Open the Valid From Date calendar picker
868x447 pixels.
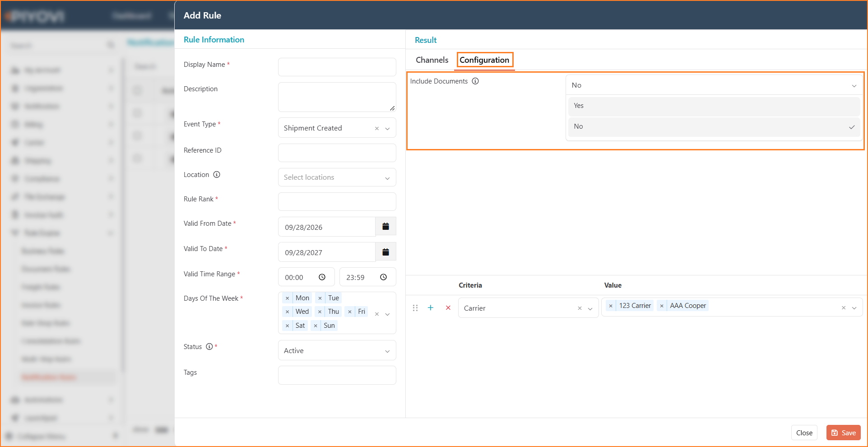click(385, 227)
